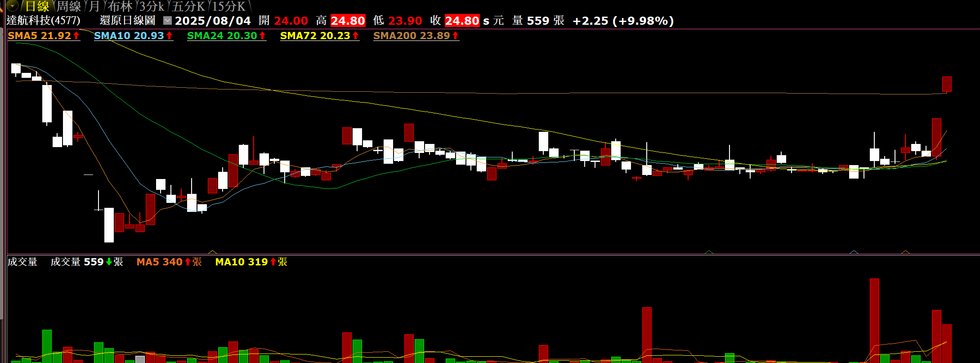This screenshot has height=363, width=980.
Task: Click the tallest red volume bar
Action: coord(874,320)
